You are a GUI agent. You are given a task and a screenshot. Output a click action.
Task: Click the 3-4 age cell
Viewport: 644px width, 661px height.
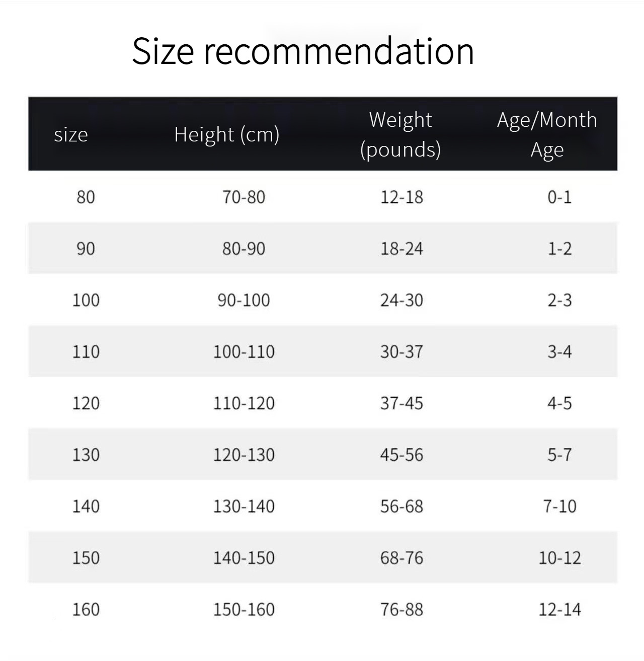(x=559, y=352)
